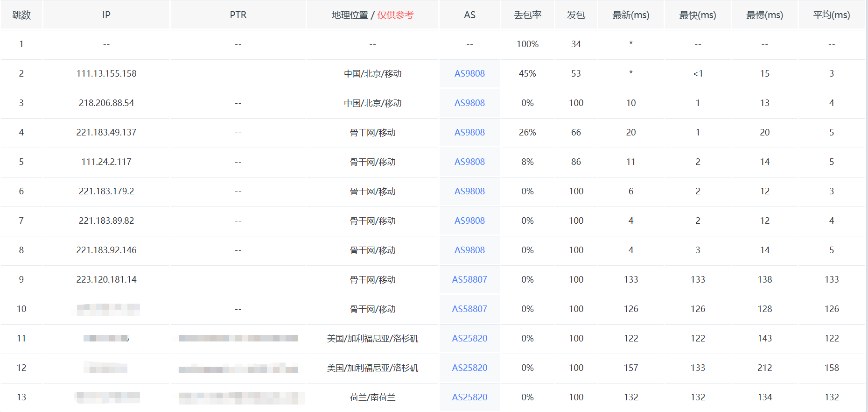The width and height of the screenshot is (868, 412).
Task: Click 中国/北京/移动 location in hop 2 row
Action: point(372,73)
